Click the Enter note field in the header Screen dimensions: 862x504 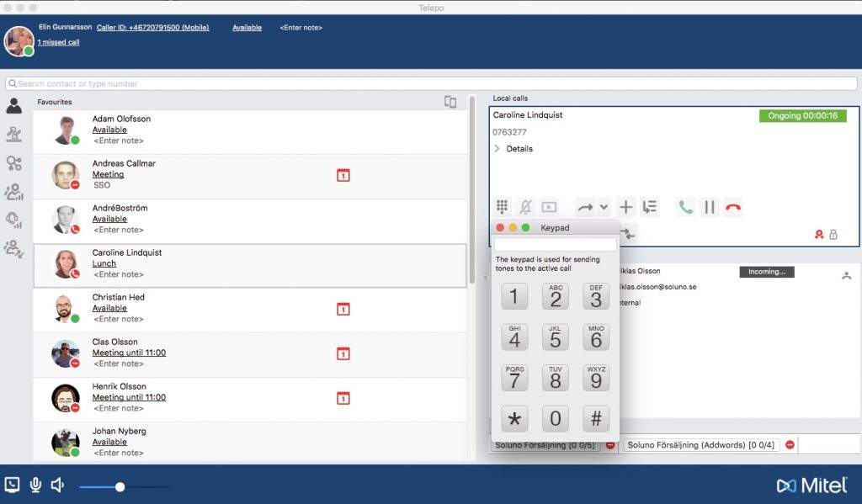coord(301,28)
